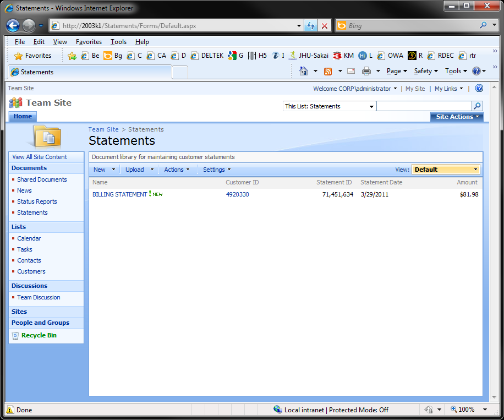Open the BILLING STATEMENT document
The image size is (504, 420).
click(x=120, y=194)
